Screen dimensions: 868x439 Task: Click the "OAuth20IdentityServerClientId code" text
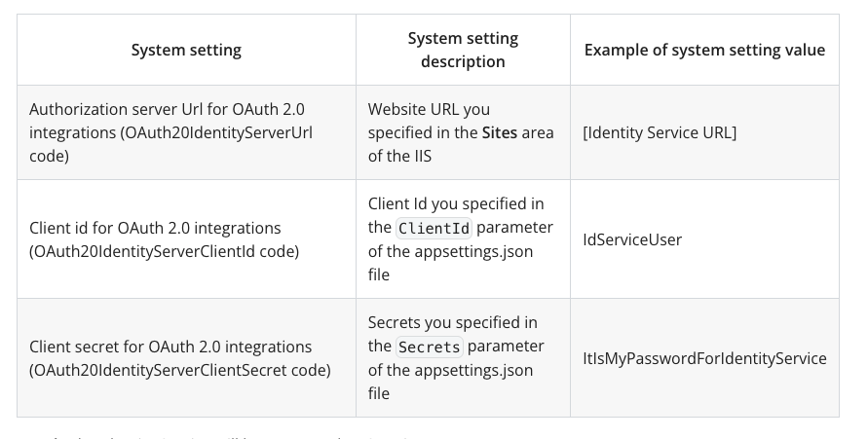coord(164,251)
